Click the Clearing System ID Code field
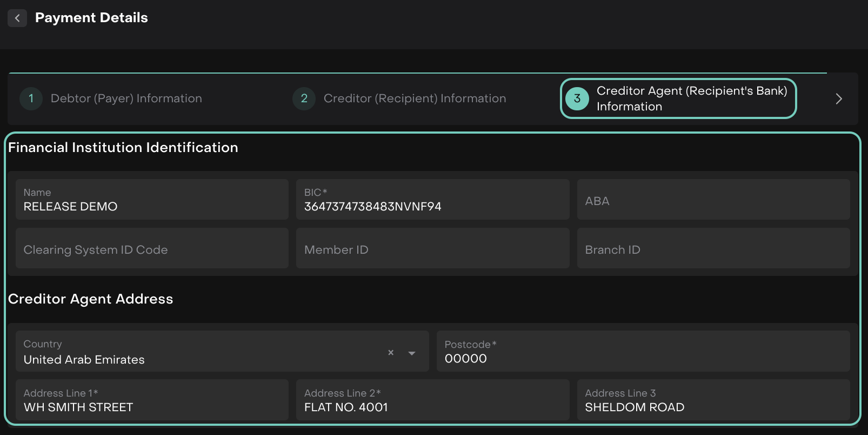868x435 pixels. click(x=152, y=249)
